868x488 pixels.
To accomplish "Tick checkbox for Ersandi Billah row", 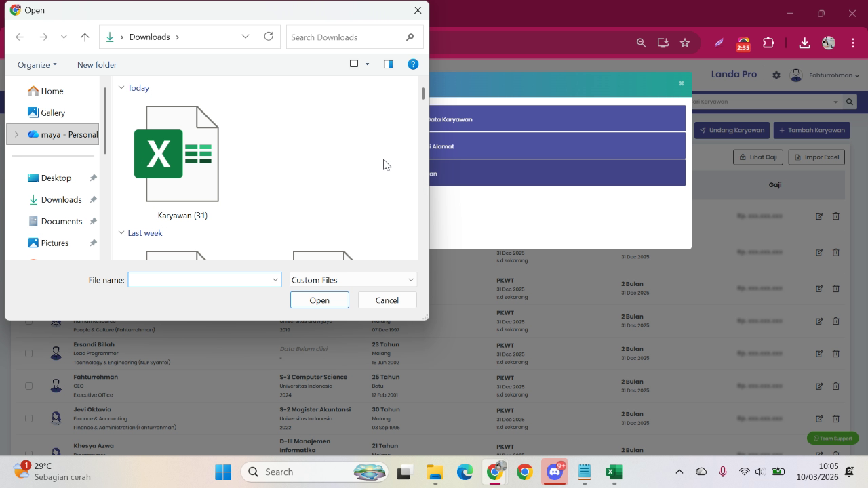I will pyautogui.click(x=28, y=353).
